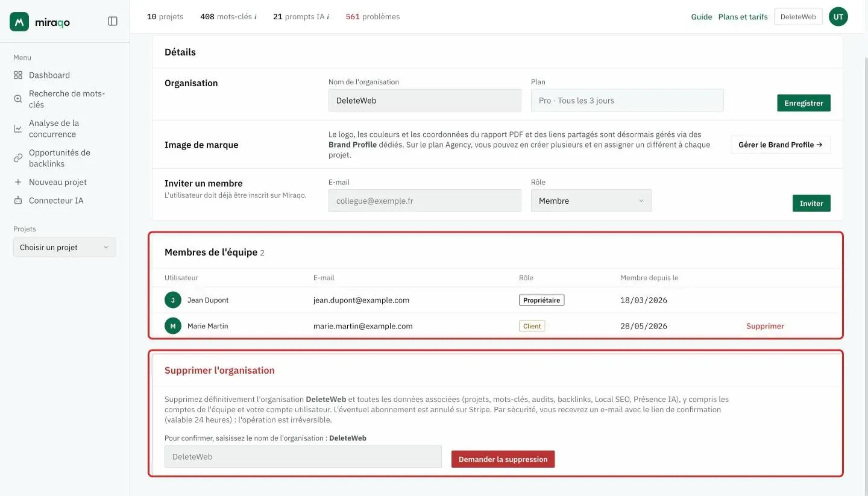This screenshot has width=868, height=496.
Task: Click the Miraqo logo icon
Action: pos(19,22)
